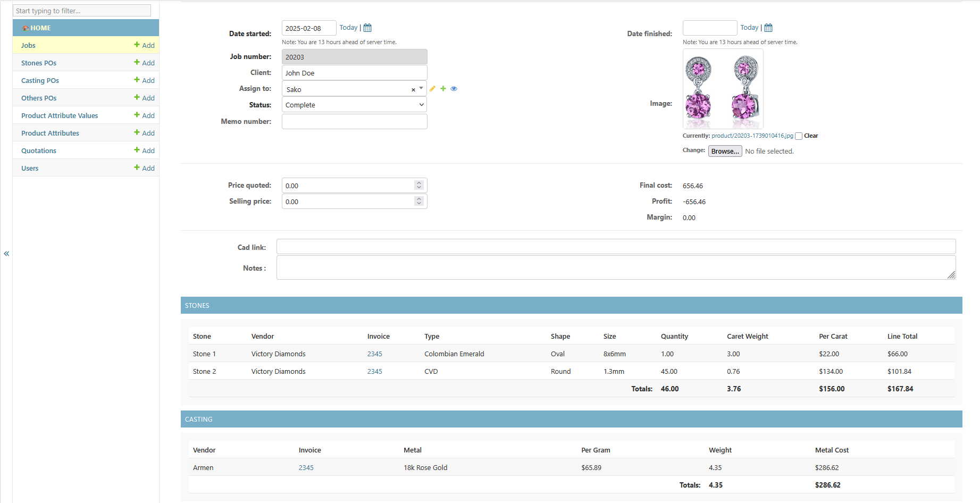Focus the sidebar filter text box
The height and width of the screenshot is (503, 980).
(82, 11)
